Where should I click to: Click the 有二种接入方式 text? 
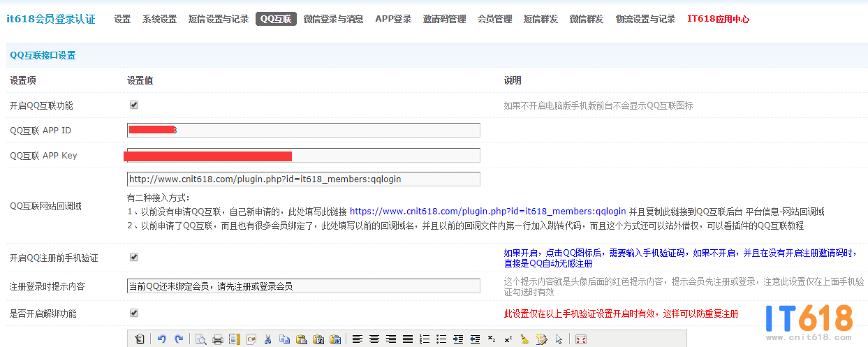coord(159,198)
